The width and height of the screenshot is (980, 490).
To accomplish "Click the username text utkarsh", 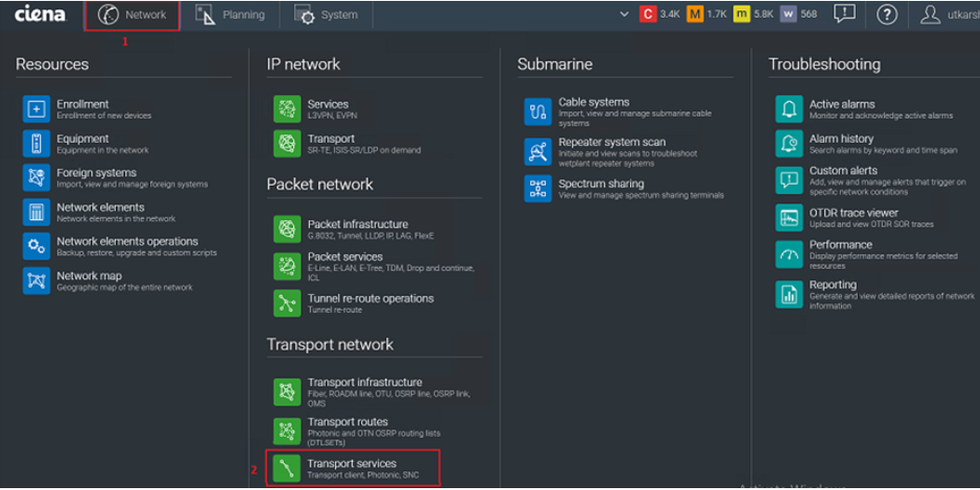I will tap(964, 15).
